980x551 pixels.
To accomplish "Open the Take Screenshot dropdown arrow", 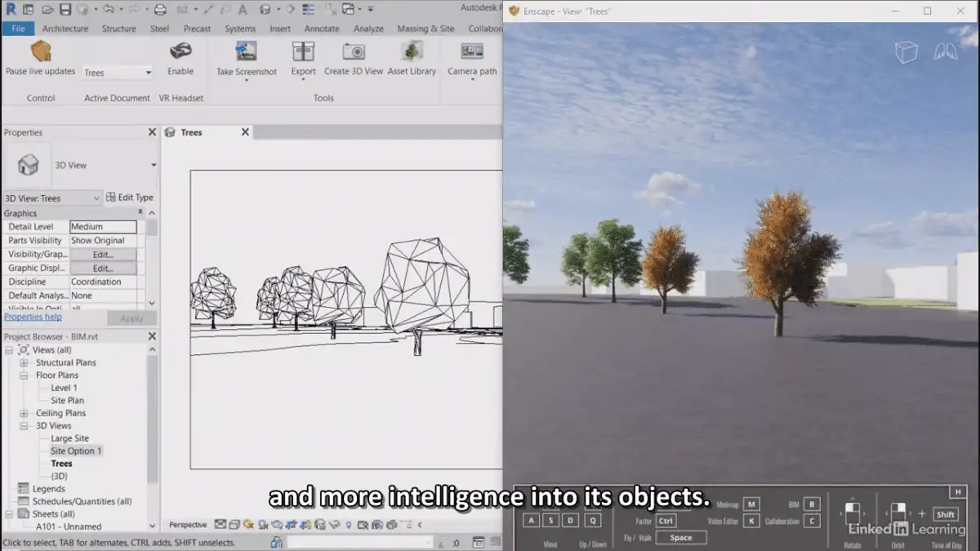I will pos(246,82).
